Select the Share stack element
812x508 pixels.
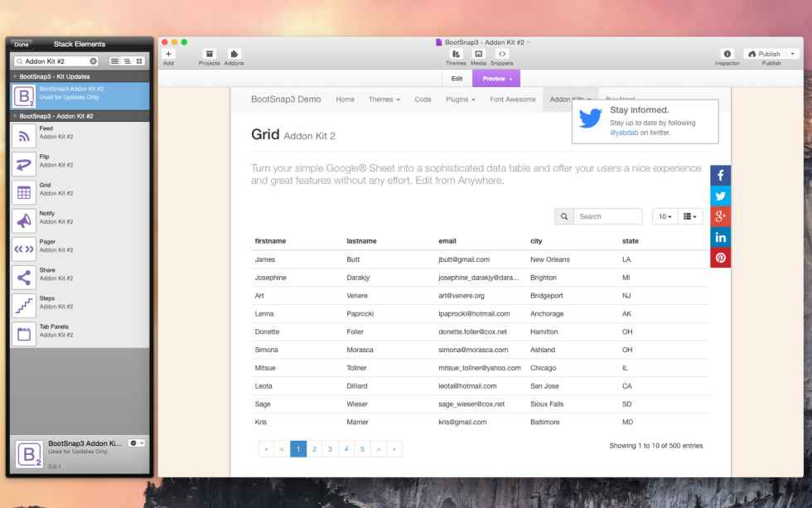[x=80, y=278]
